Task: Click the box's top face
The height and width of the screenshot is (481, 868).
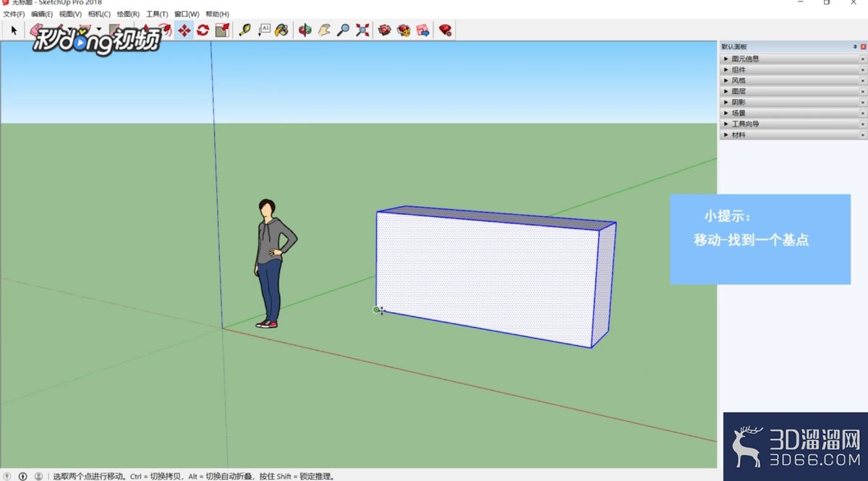Action: (x=499, y=216)
